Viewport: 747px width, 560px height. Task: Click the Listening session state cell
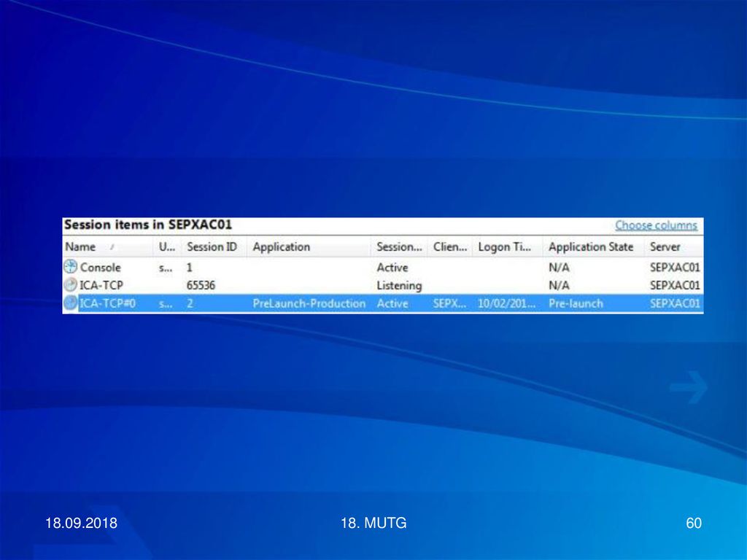pos(399,286)
